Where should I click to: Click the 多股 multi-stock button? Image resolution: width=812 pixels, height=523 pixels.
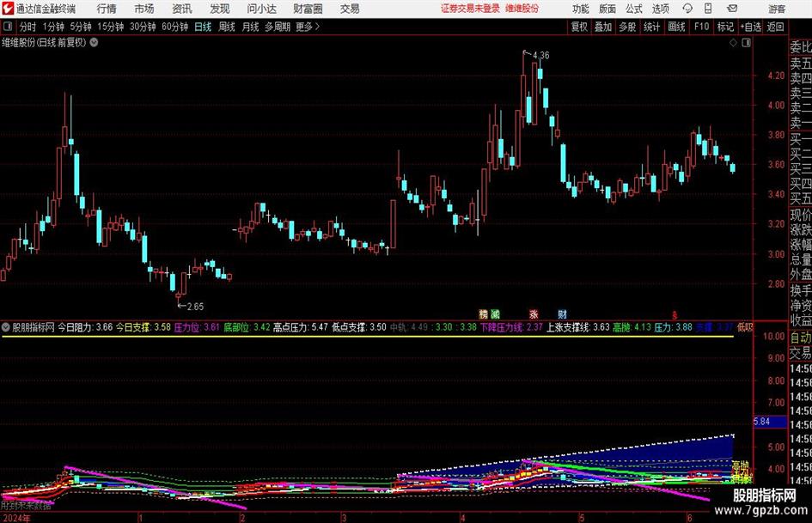point(627,27)
